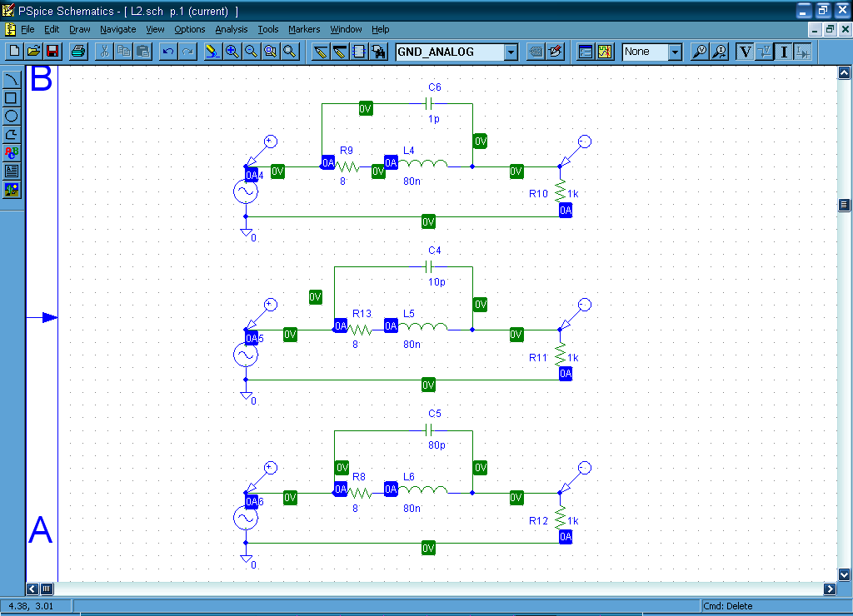Restore the inner document window
This screenshot has width=853, height=616.
pyautogui.click(x=830, y=30)
